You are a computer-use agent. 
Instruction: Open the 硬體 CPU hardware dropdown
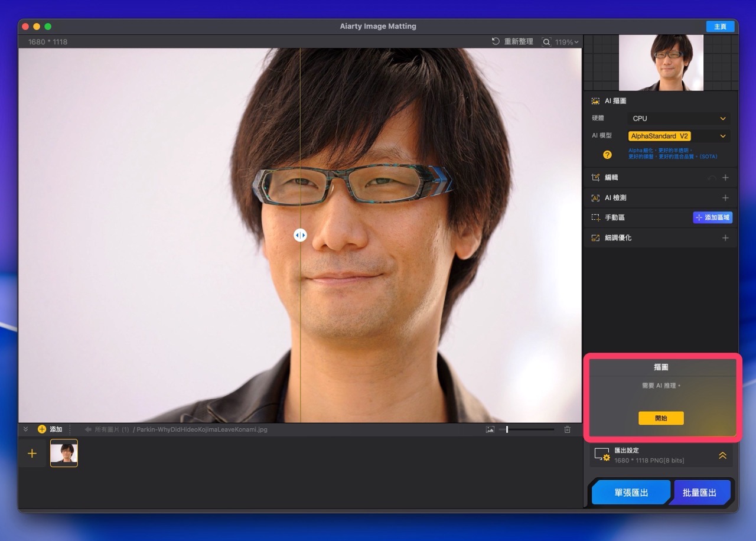[x=678, y=118]
